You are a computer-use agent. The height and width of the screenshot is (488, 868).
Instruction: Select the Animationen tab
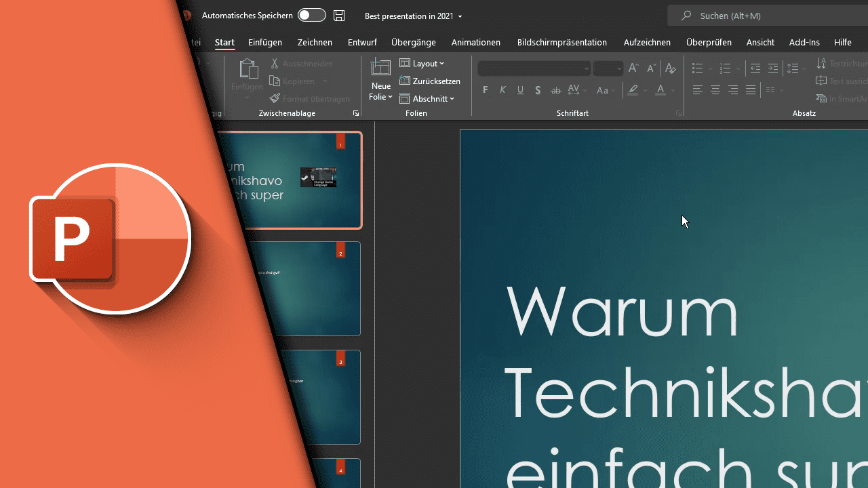click(x=476, y=42)
